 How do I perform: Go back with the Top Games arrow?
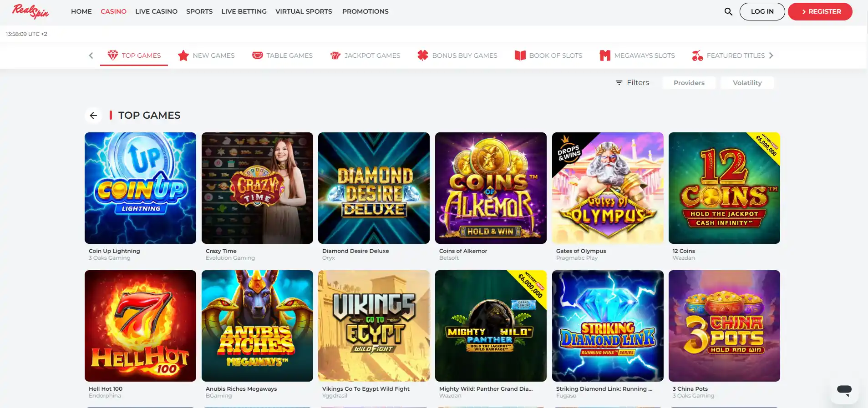tap(93, 116)
